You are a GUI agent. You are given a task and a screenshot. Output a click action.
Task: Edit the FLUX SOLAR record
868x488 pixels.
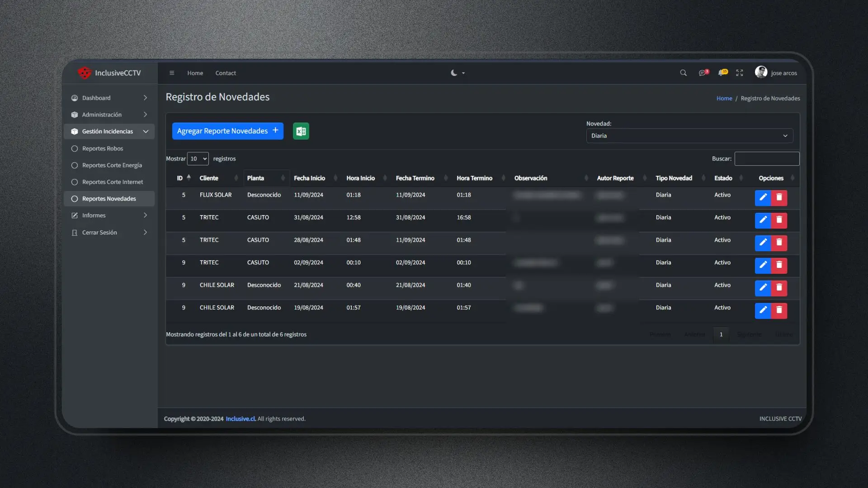[763, 197]
